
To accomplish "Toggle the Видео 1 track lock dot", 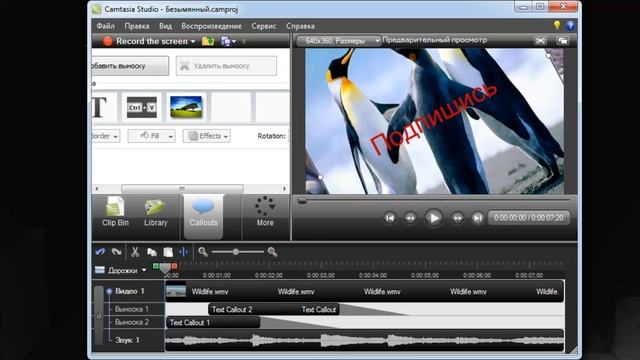I will 109,291.
